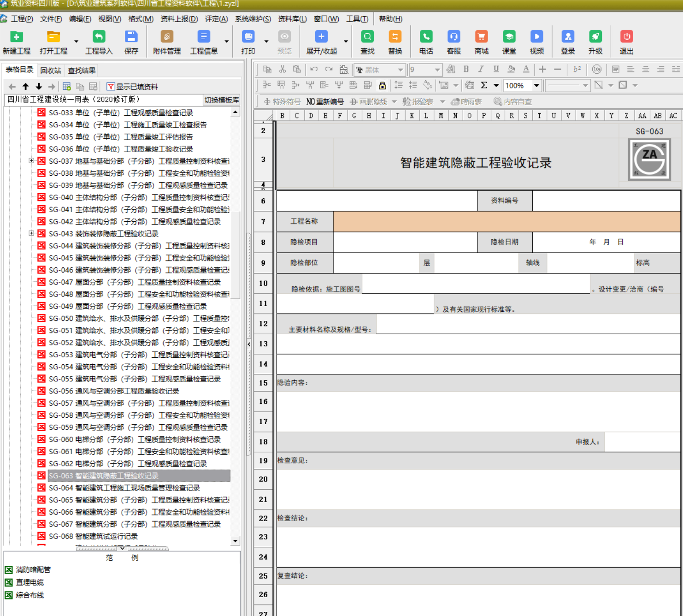The height and width of the screenshot is (616, 683).
Task: Open the 帮助(H) menu
Action: [x=390, y=19]
